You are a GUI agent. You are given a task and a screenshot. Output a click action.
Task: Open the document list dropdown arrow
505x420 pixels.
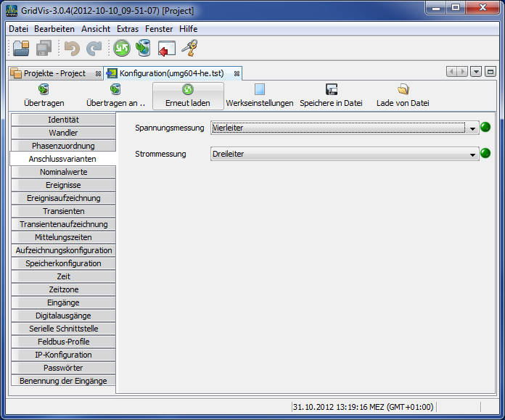[x=476, y=72]
